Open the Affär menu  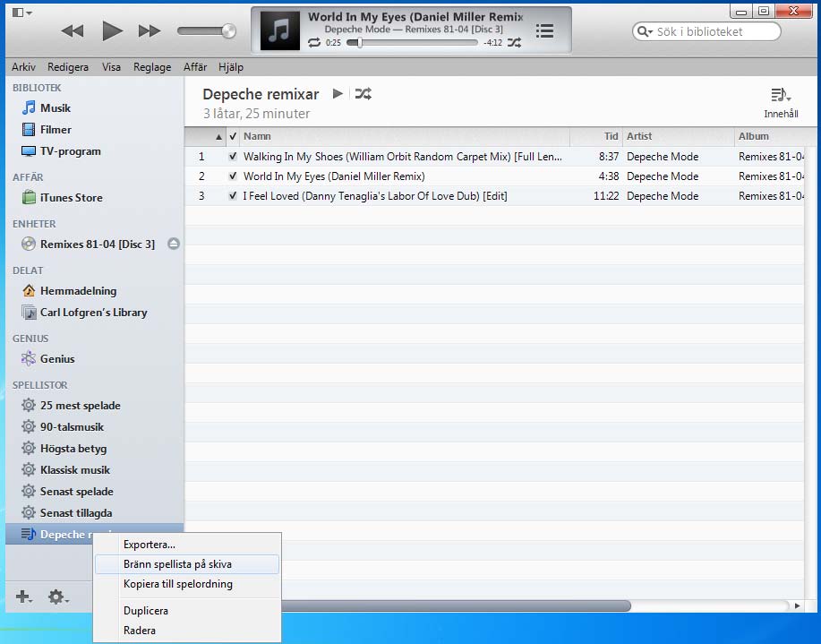tap(195, 67)
